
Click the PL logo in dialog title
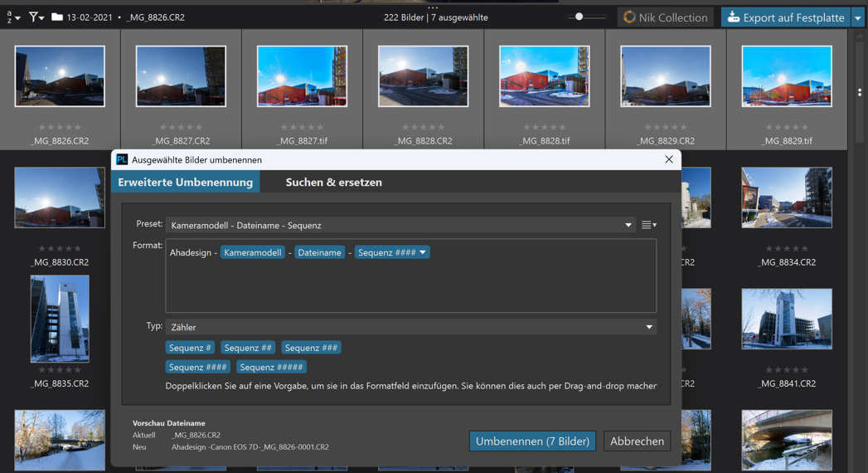(122, 159)
